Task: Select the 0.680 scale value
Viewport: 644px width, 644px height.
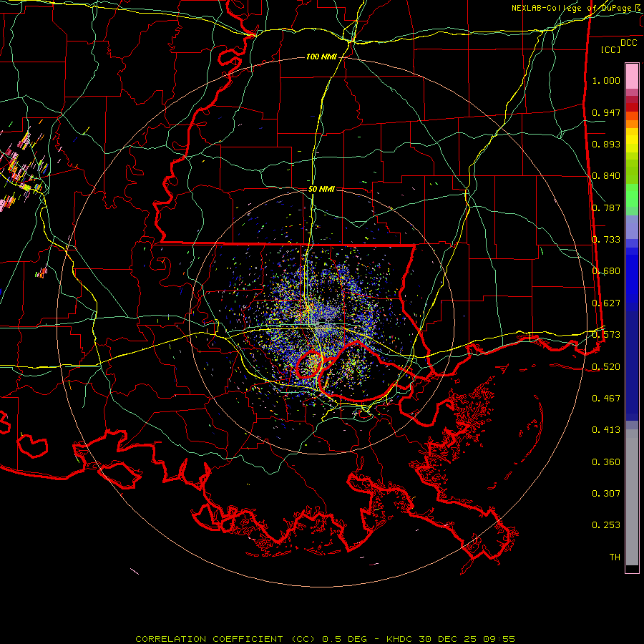Action: 606,271
